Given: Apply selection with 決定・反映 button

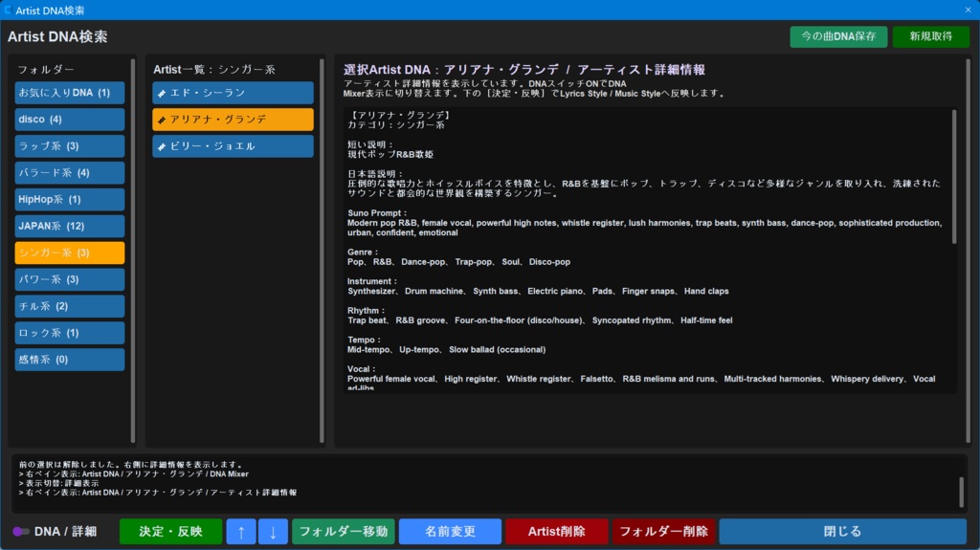Looking at the screenshot, I should click(x=170, y=531).
